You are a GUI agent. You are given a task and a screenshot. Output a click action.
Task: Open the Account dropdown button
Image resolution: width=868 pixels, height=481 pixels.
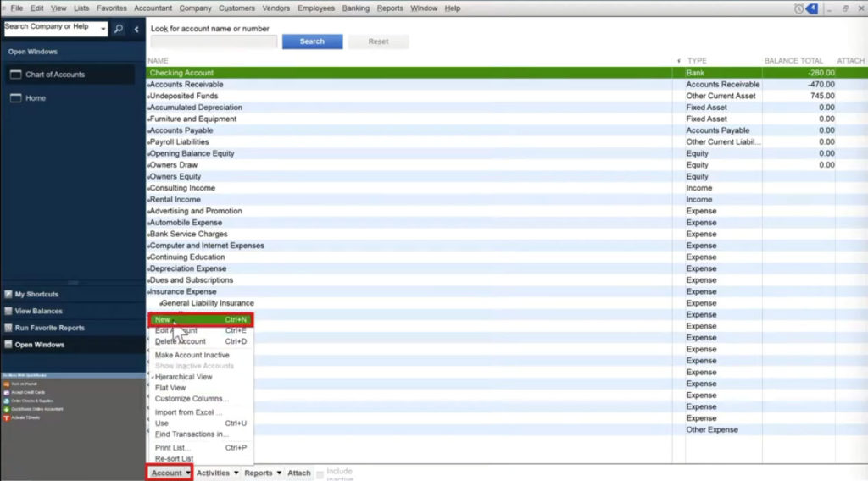click(170, 473)
